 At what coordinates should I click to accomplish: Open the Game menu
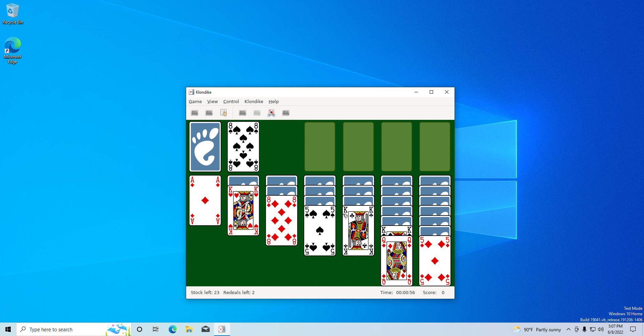tap(195, 101)
